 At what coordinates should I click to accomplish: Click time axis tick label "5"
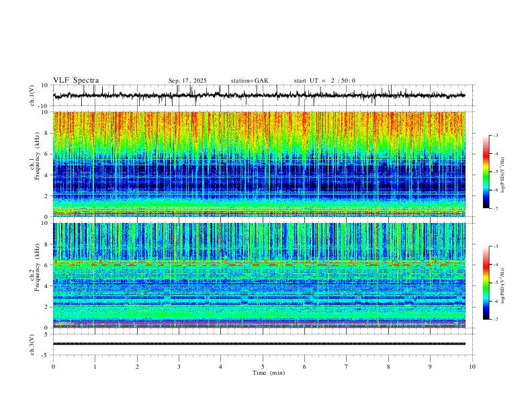[263, 367]
